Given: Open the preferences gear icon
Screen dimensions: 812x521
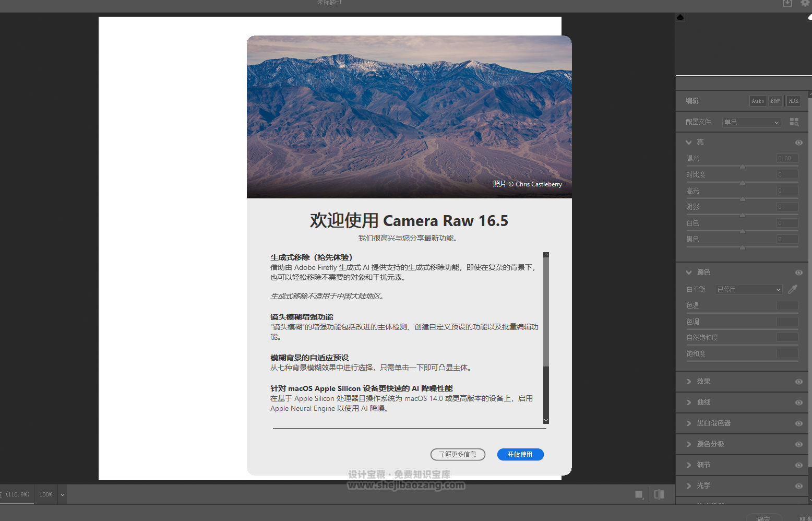Looking at the screenshot, I should [805, 3].
